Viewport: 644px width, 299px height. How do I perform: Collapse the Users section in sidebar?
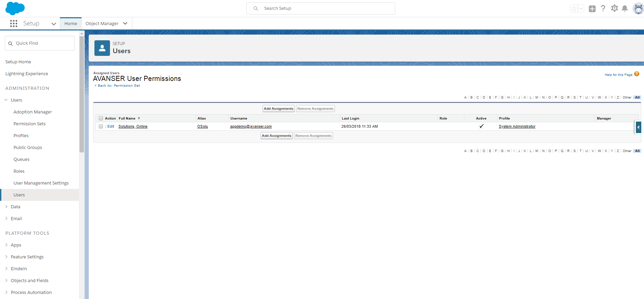click(6, 100)
